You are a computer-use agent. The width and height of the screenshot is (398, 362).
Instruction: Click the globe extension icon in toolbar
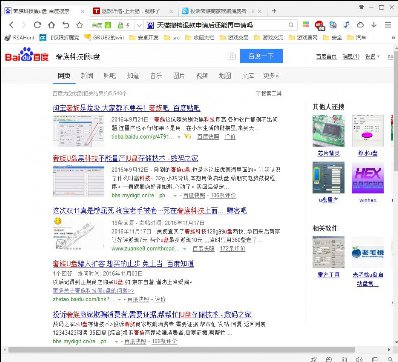[x=333, y=25]
